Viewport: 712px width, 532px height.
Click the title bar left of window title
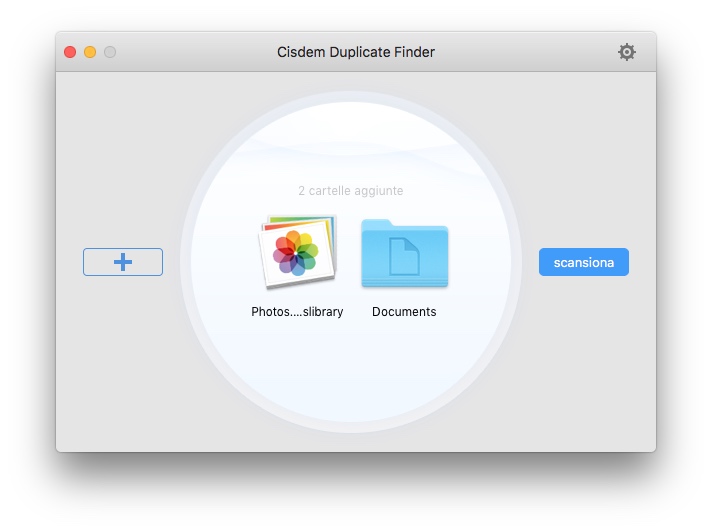(190, 52)
